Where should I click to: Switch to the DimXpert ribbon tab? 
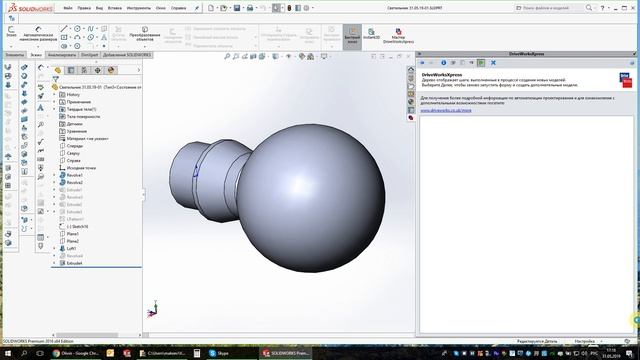tap(89, 55)
